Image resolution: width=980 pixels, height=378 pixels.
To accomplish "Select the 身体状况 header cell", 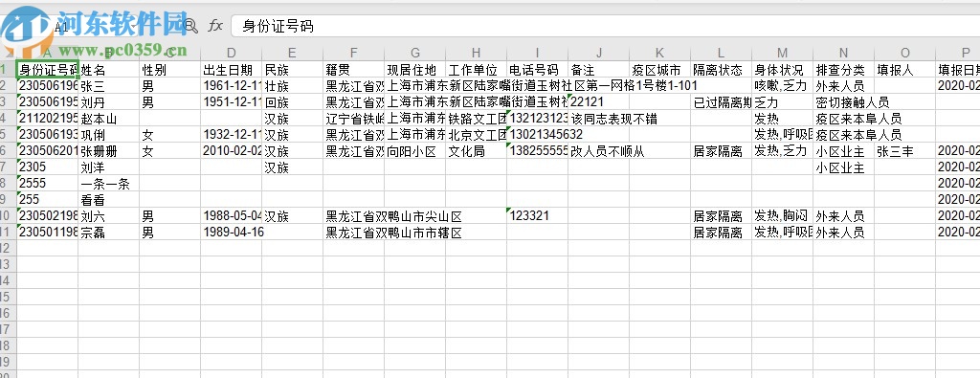I will (x=783, y=69).
